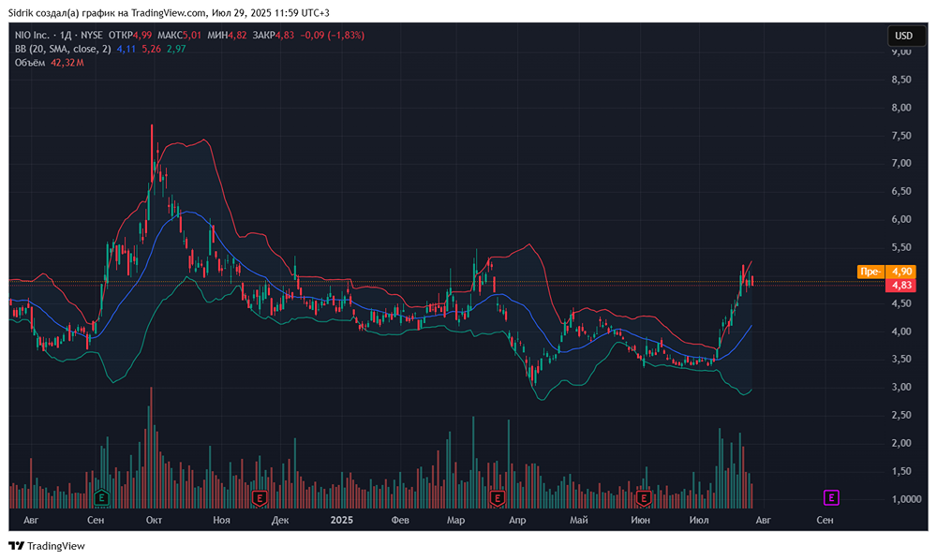Viewport: 937px width, 560px height.
Task: Click the 7,50 price axis label
Action: [x=901, y=136]
